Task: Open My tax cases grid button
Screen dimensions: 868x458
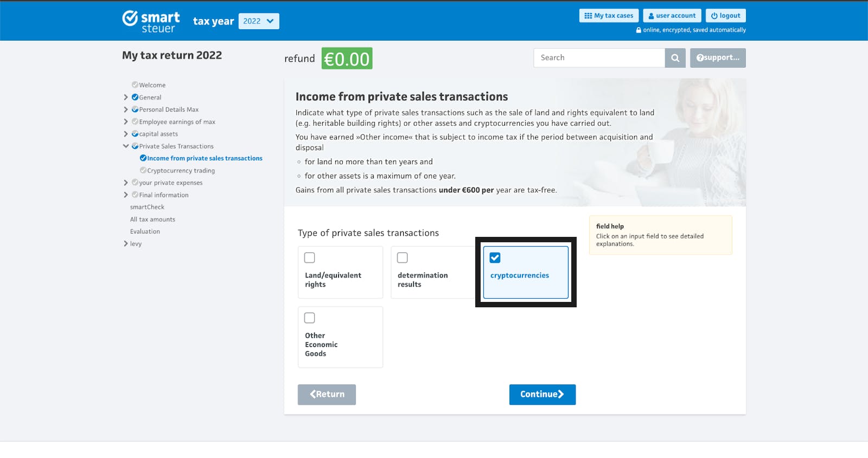Action: point(609,16)
